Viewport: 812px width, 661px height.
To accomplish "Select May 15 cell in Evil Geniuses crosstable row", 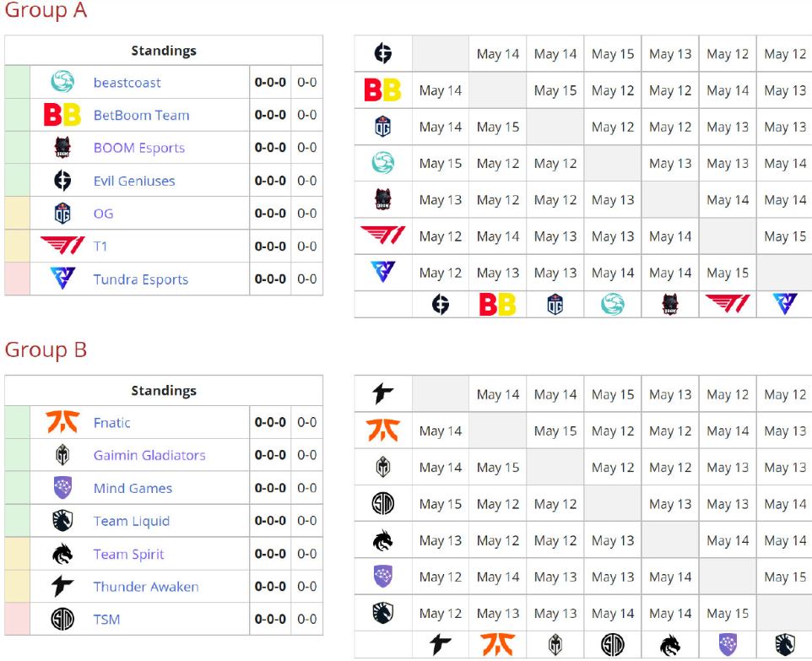I will tap(613, 54).
